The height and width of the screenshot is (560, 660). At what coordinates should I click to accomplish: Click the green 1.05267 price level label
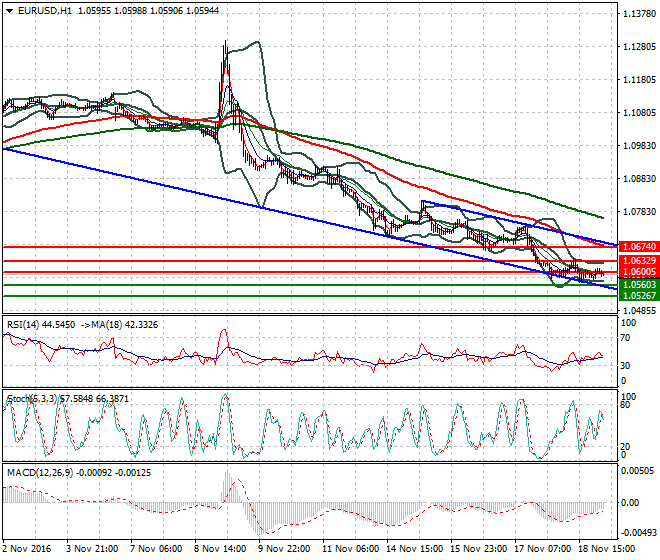coord(639,296)
